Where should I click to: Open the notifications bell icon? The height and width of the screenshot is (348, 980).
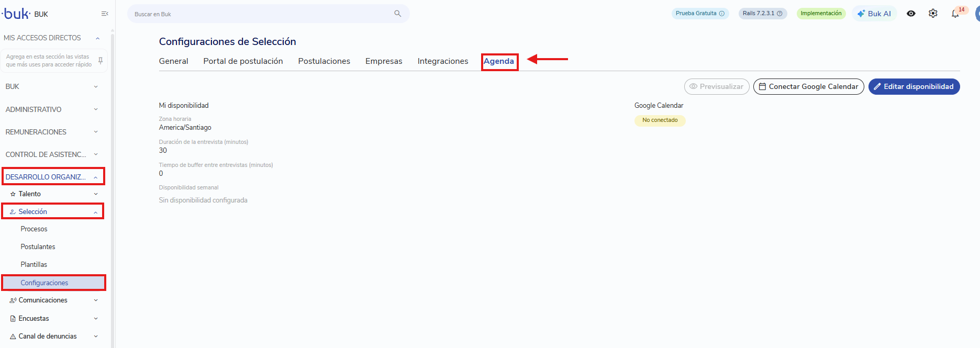click(955, 14)
